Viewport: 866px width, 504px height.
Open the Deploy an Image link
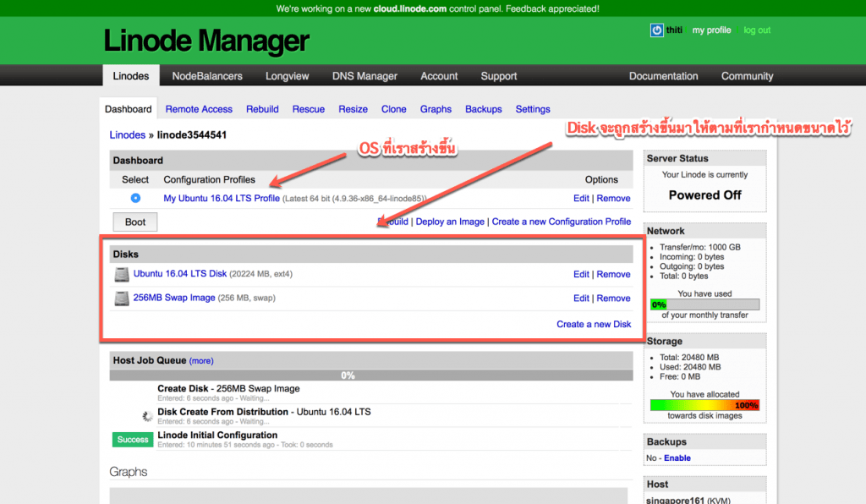(450, 222)
